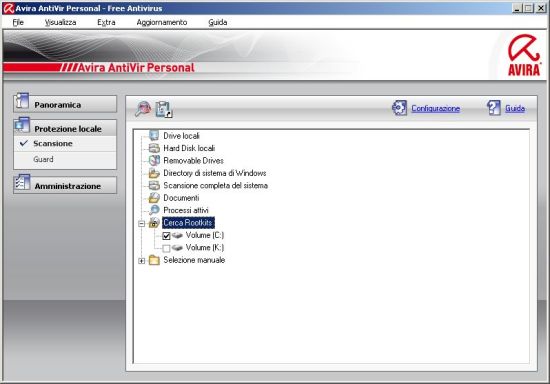This screenshot has width=550, height=384.
Task: Select Directory di sistema di Windows text
Action: tap(215, 173)
